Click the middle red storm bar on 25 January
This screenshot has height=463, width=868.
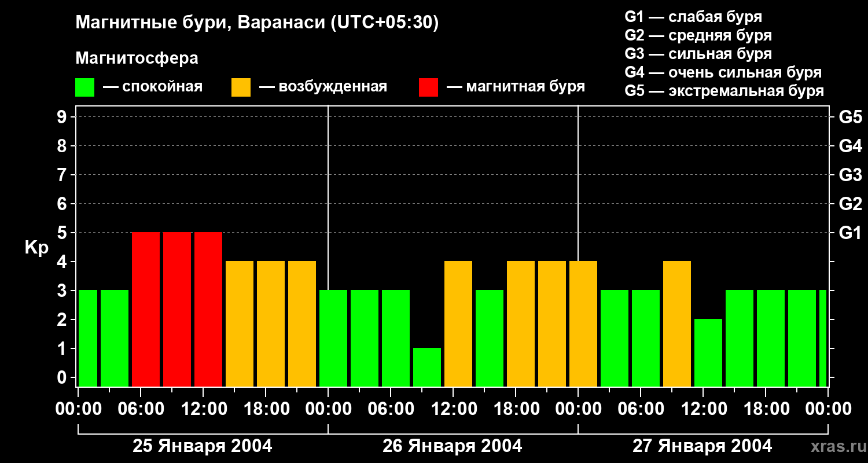point(177,309)
